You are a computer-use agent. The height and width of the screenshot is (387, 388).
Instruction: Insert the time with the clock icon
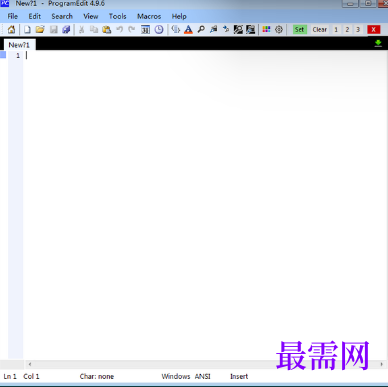point(159,30)
